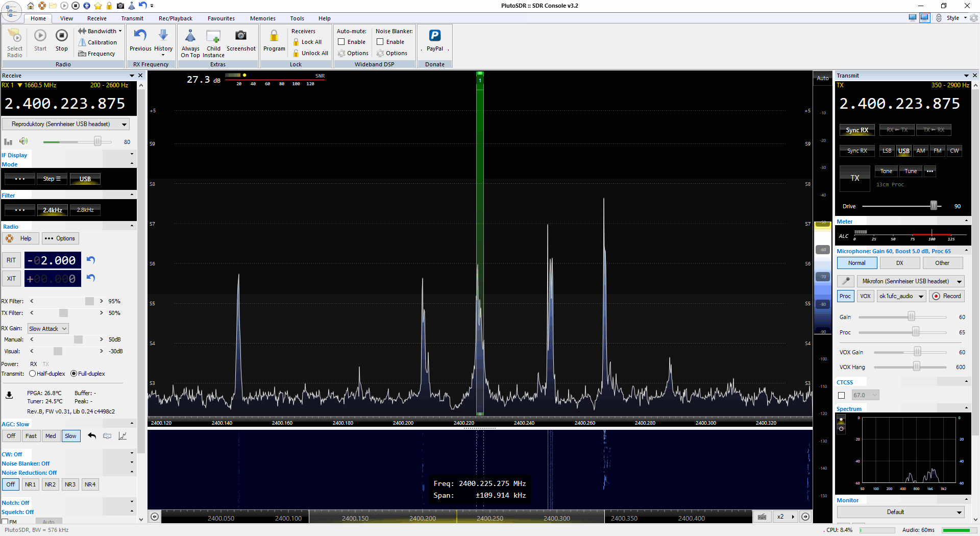Click the microphone settings wrench icon
This screenshot has height=536, width=980.
point(846,281)
